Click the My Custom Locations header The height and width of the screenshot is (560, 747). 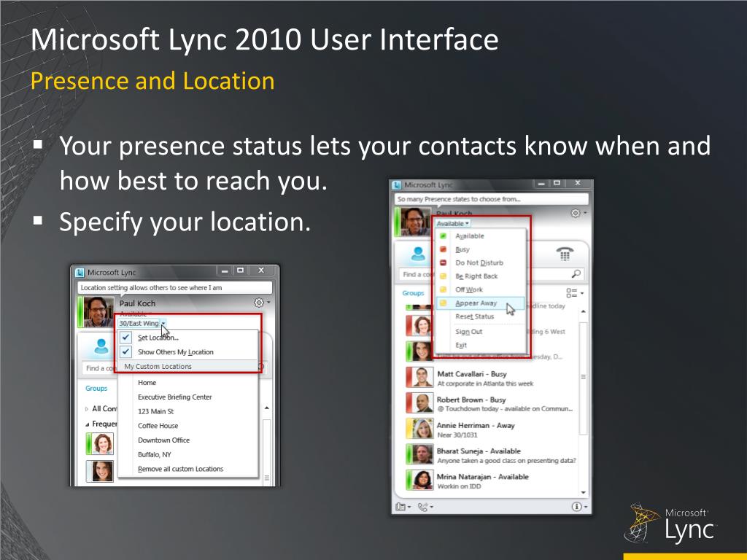tap(187, 366)
